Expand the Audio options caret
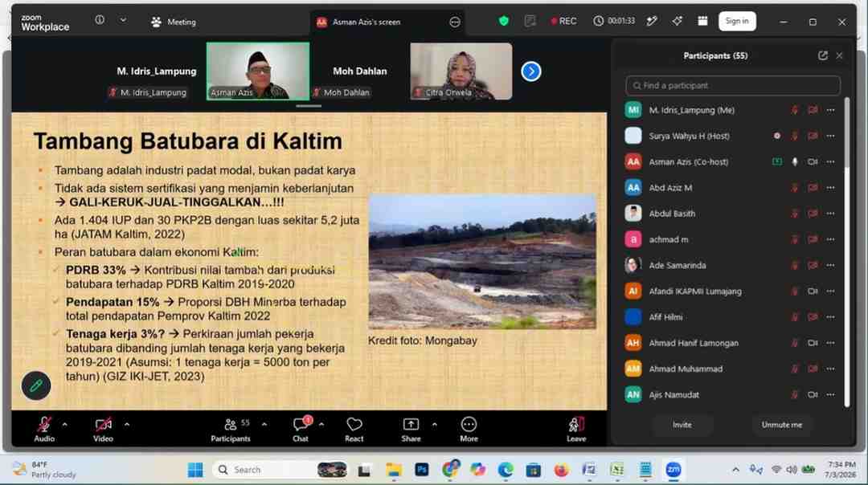868x485 pixels. click(65, 424)
